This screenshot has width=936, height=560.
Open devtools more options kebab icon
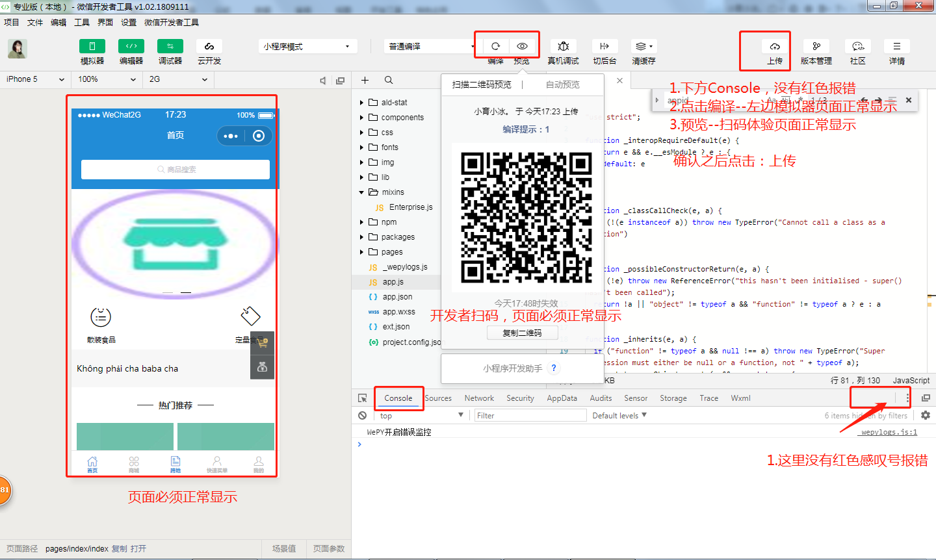(908, 398)
